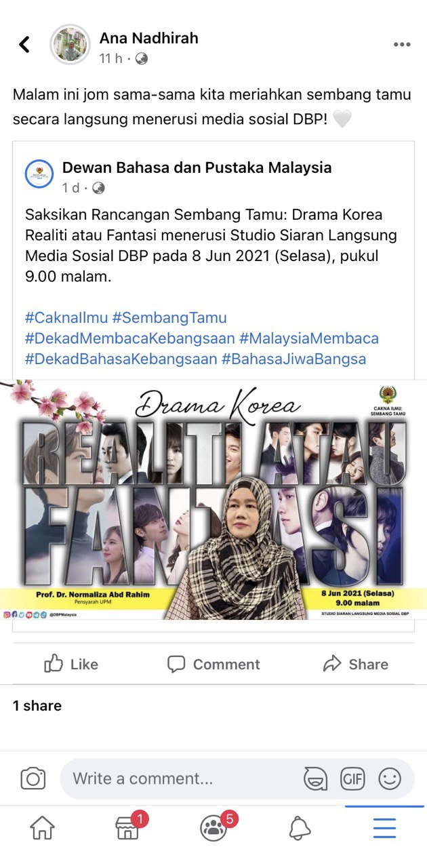Open the camera icon to attach a photo
Screen dimensions: 427x868
(33, 778)
